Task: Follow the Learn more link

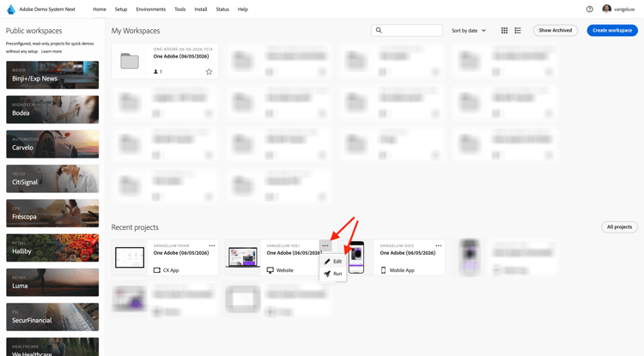Action: 52,51
